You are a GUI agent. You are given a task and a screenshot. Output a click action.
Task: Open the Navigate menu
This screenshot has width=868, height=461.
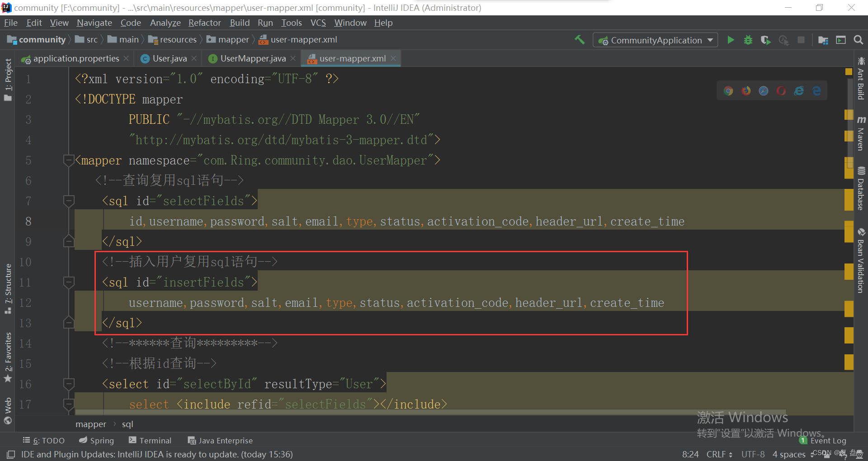click(94, 23)
